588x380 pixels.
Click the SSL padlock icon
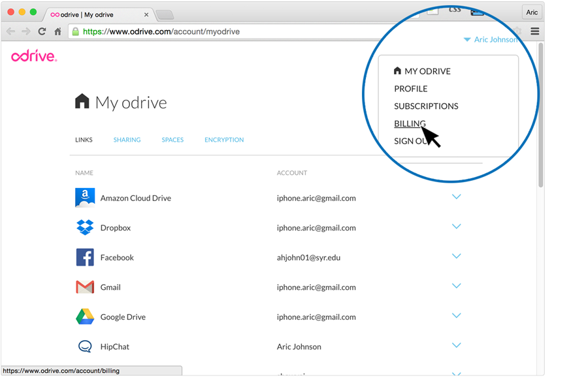(75, 31)
